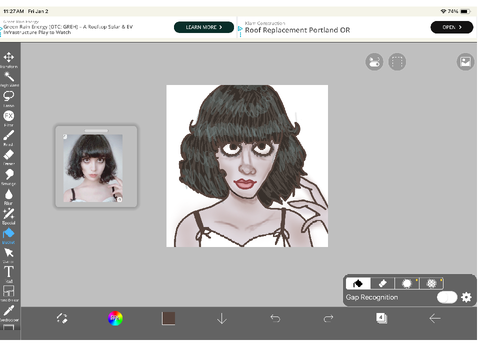Tap the battery indicator in status bar
The image size is (480, 360).
[x=465, y=11]
